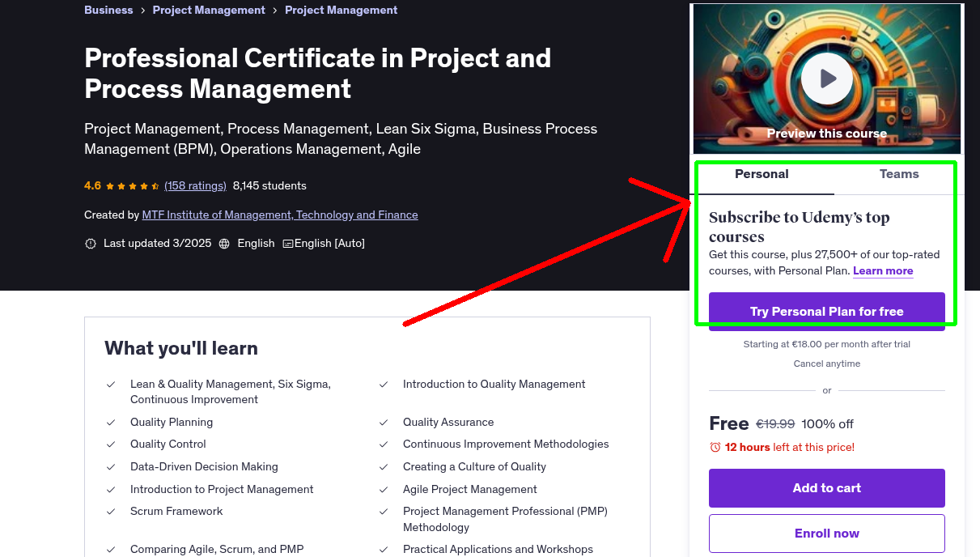Click the course title heading
Viewport: 980px width, 557px height.
[318, 73]
